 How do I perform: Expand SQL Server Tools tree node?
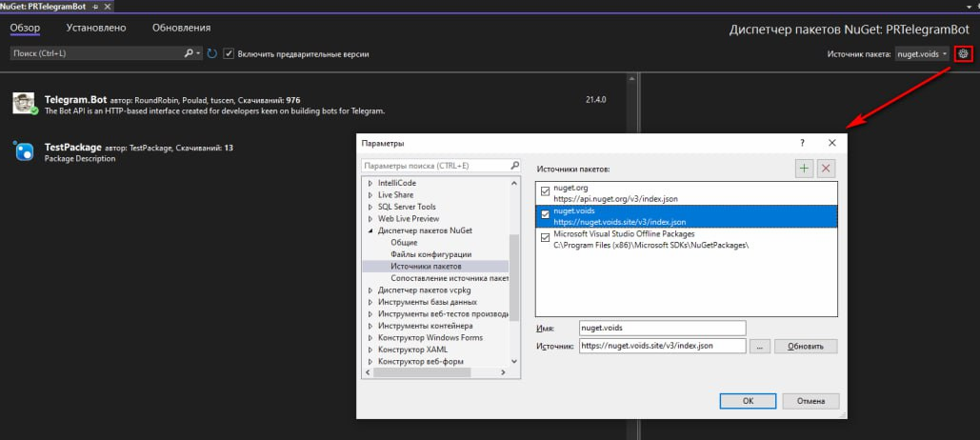click(x=371, y=207)
